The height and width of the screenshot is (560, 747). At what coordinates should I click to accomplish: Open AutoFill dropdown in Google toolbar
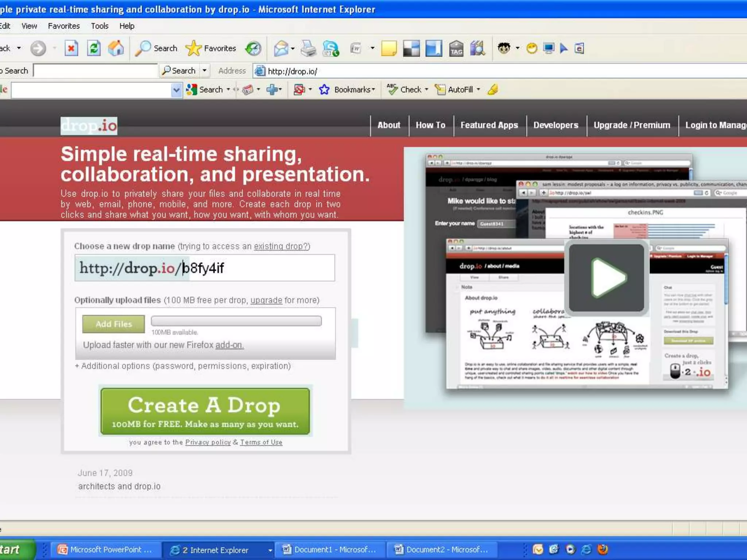point(479,89)
